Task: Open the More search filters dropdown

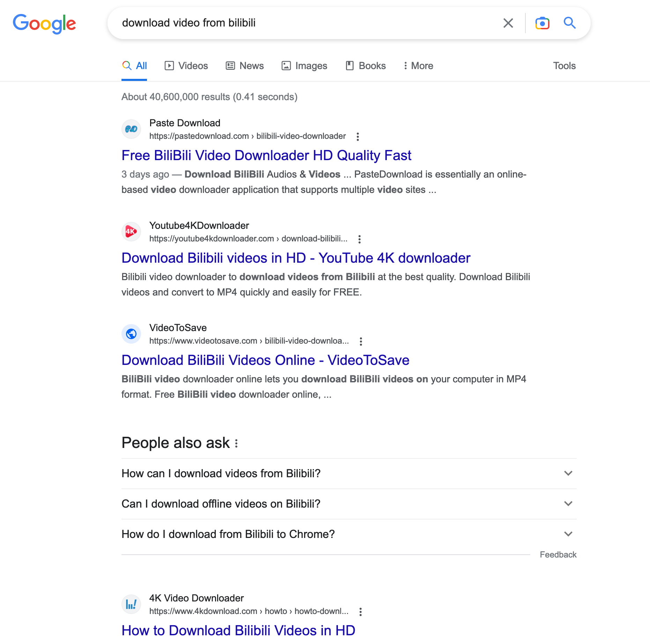Action: tap(418, 66)
